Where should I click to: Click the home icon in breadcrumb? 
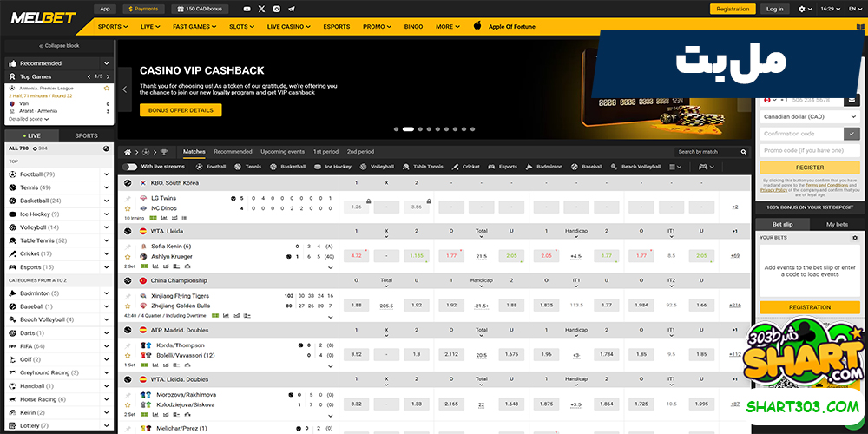click(128, 152)
